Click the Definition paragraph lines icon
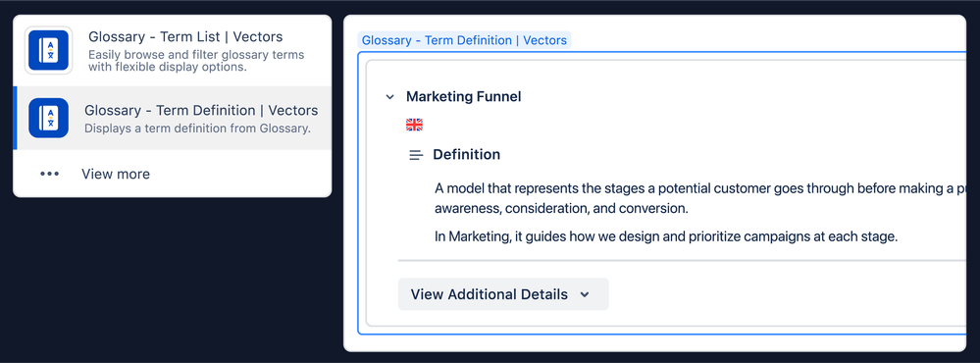Screen dimensions: 980x363 (416, 155)
